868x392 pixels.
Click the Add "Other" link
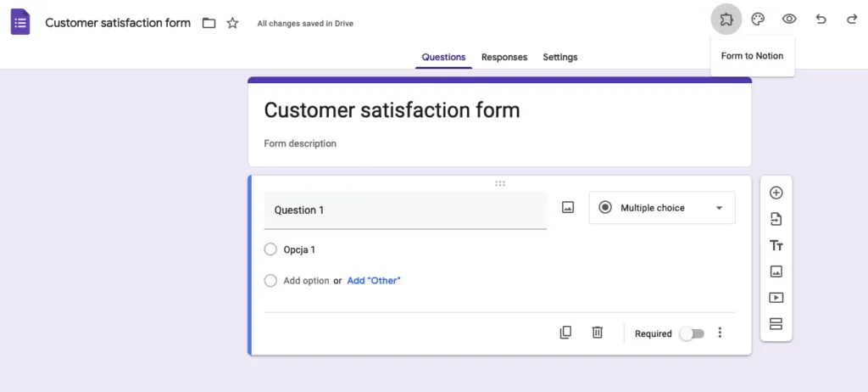click(x=374, y=280)
